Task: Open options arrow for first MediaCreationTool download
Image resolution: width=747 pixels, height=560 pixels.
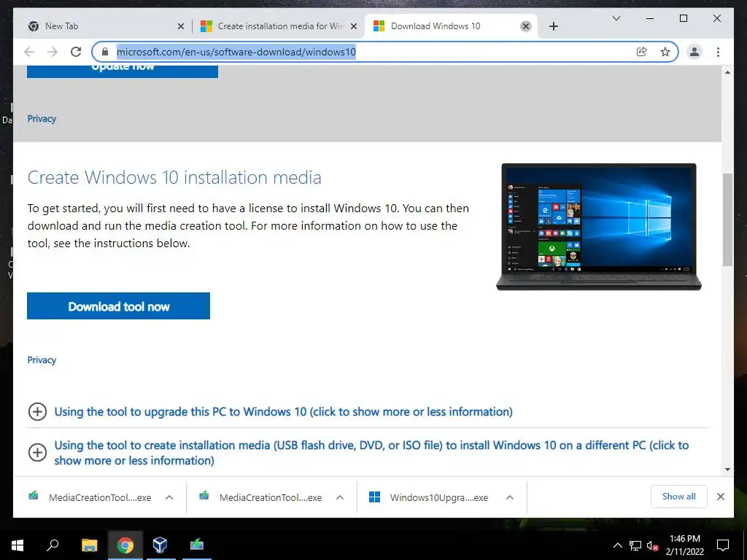Action: tap(169, 497)
